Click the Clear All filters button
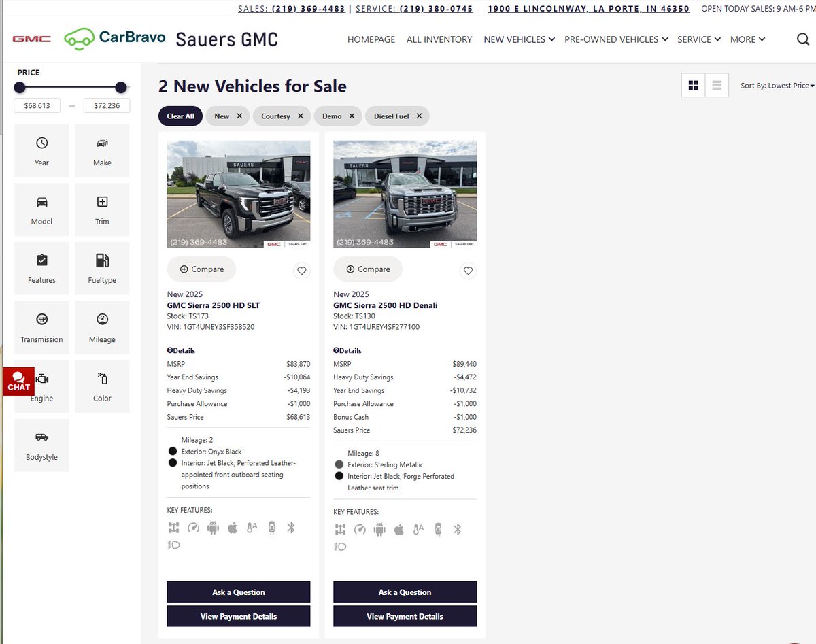The width and height of the screenshot is (816, 644). click(x=180, y=116)
